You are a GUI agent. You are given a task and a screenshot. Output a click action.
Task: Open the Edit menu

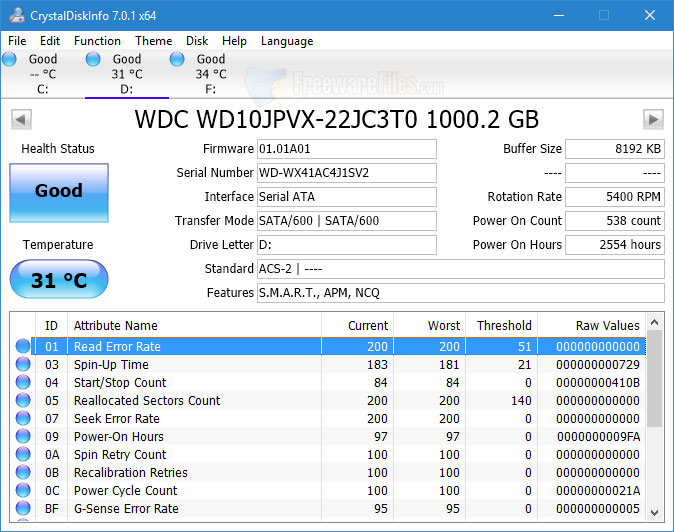[x=50, y=41]
